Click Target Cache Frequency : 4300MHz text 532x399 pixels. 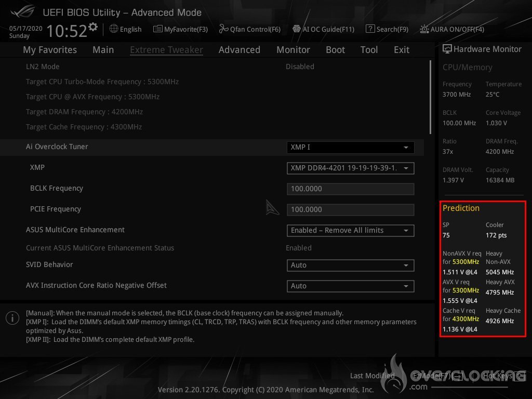coord(84,127)
